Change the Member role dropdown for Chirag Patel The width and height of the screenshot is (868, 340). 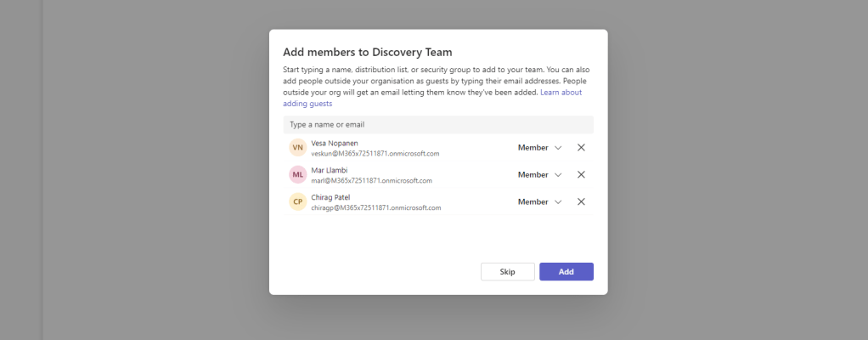click(x=540, y=201)
